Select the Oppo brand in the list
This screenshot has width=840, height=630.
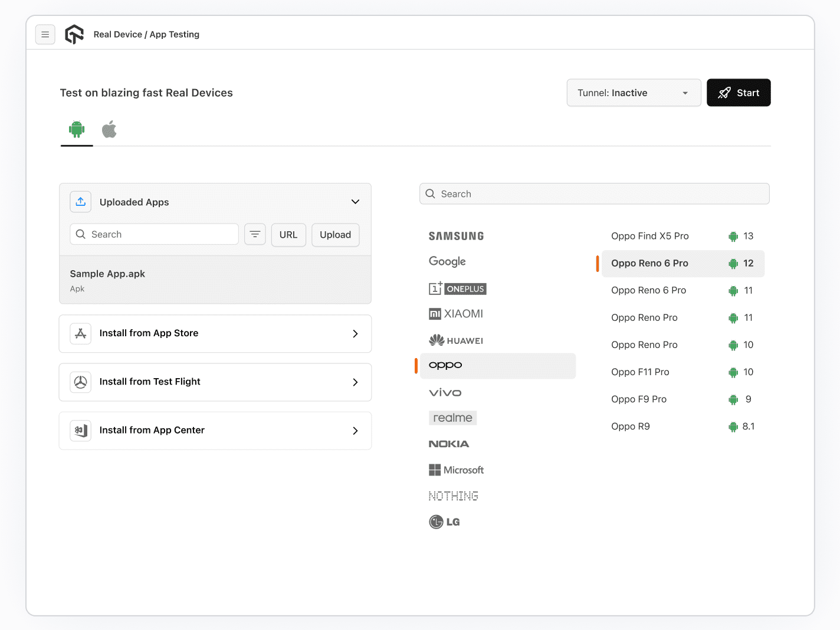[x=445, y=365]
